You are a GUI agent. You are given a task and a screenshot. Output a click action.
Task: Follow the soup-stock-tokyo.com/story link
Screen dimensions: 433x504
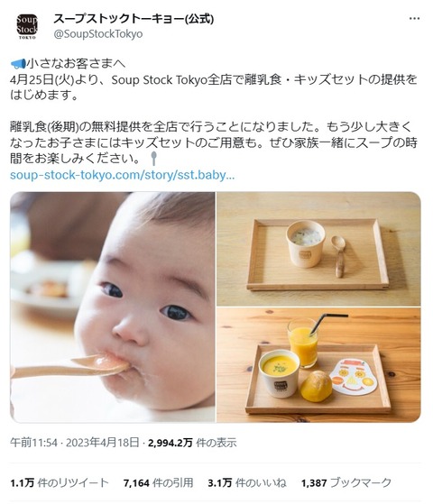(x=123, y=175)
